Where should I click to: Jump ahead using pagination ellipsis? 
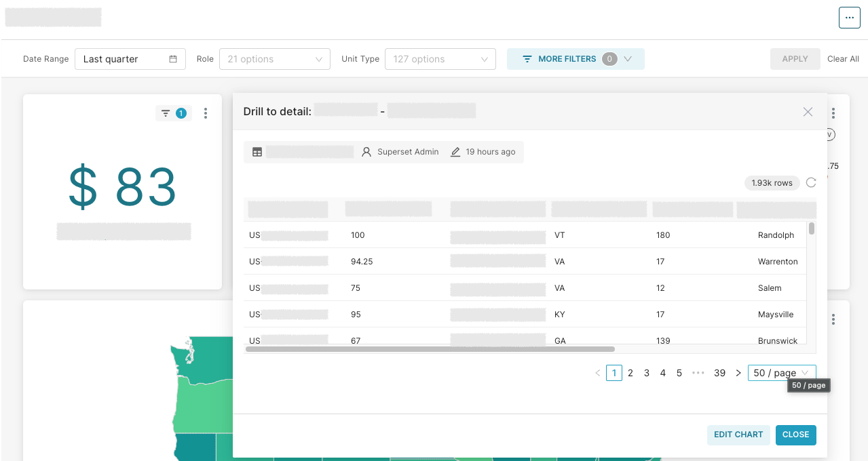[x=698, y=373]
